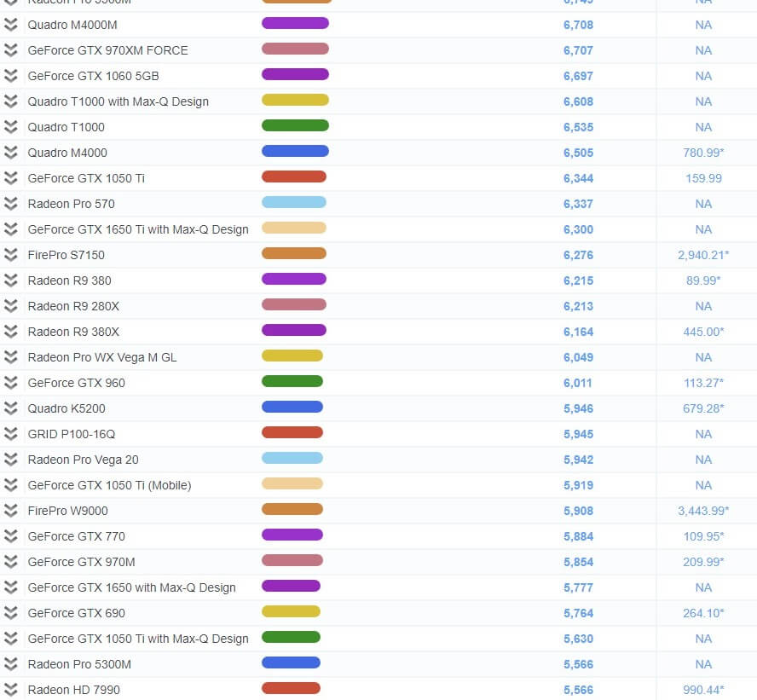
Task: Expand the GeForce GTX 770 row chevron
Action: click(10, 536)
